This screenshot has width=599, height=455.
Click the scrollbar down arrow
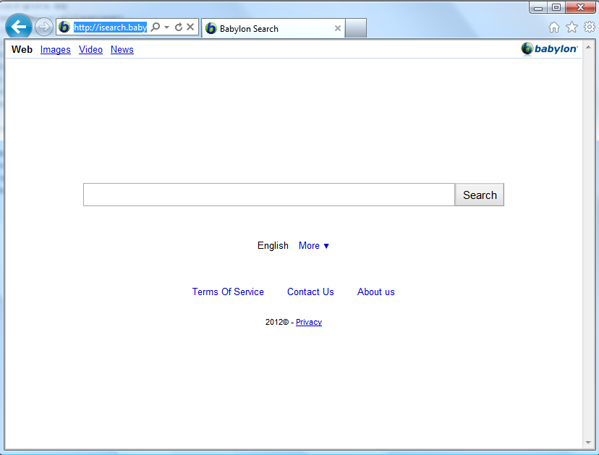click(x=588, y=442)
